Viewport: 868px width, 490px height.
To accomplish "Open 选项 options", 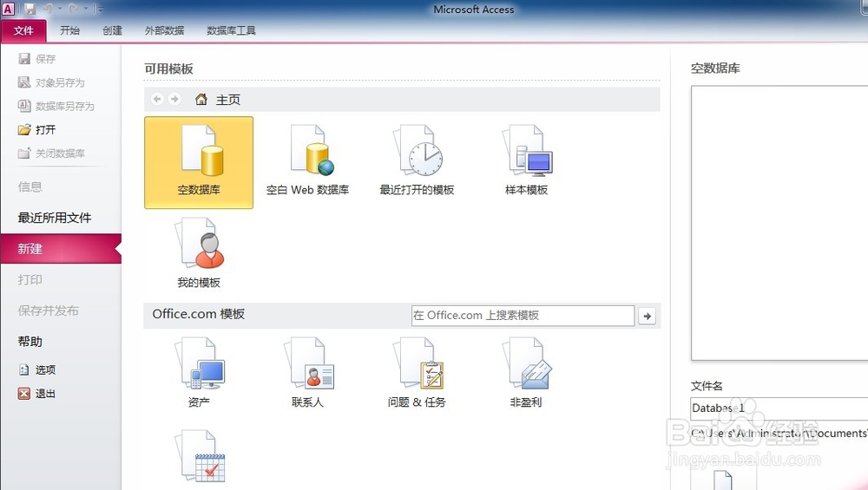I will point(37,369).
